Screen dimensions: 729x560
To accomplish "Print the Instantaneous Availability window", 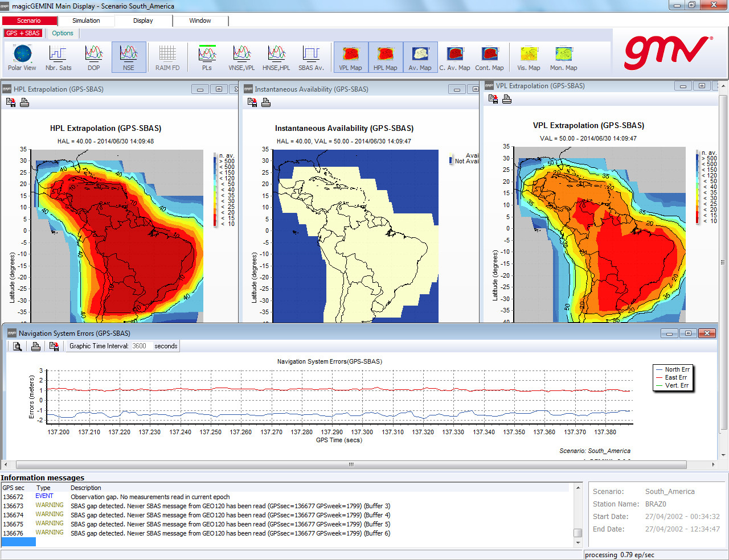I will (x=266, y=102).
